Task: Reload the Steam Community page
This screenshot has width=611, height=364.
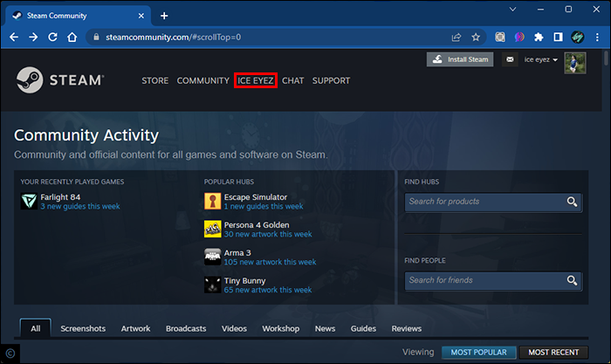Action: tap(52, 37)
